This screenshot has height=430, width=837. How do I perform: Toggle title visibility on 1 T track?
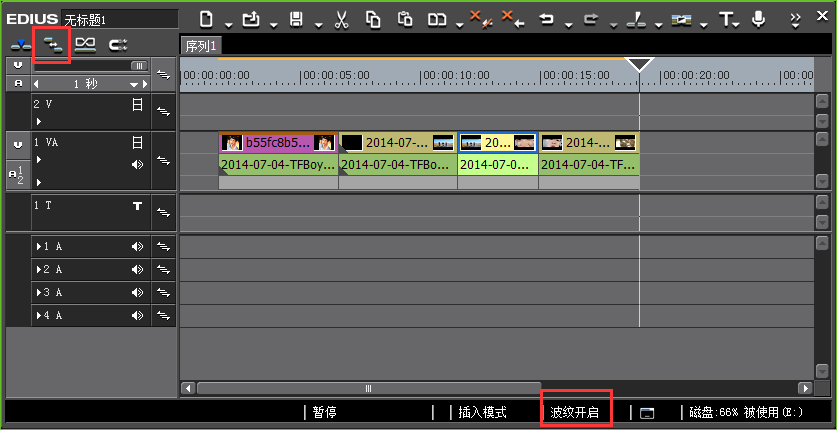pos(138,205)
